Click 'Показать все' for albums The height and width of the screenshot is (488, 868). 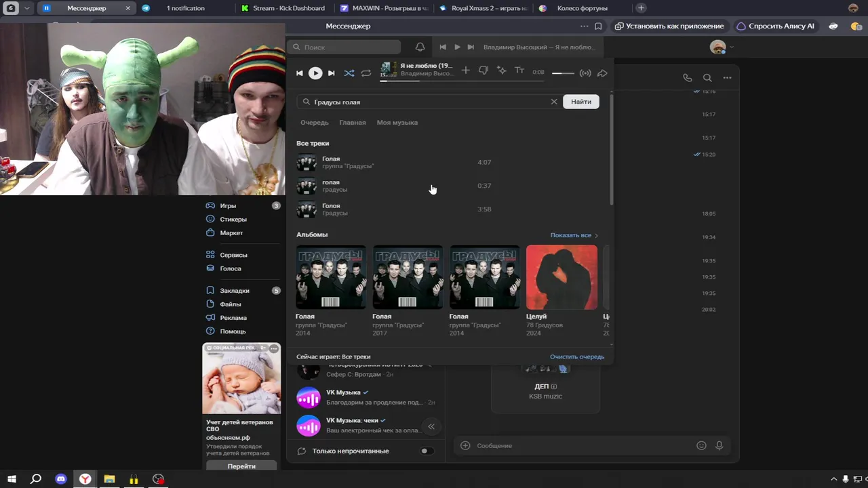(574, 235)
